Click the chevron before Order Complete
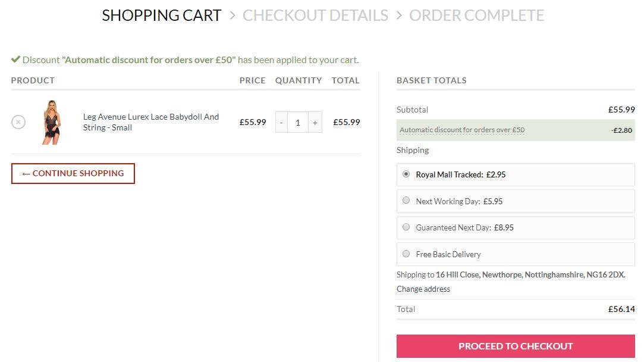 coord(399,15)
